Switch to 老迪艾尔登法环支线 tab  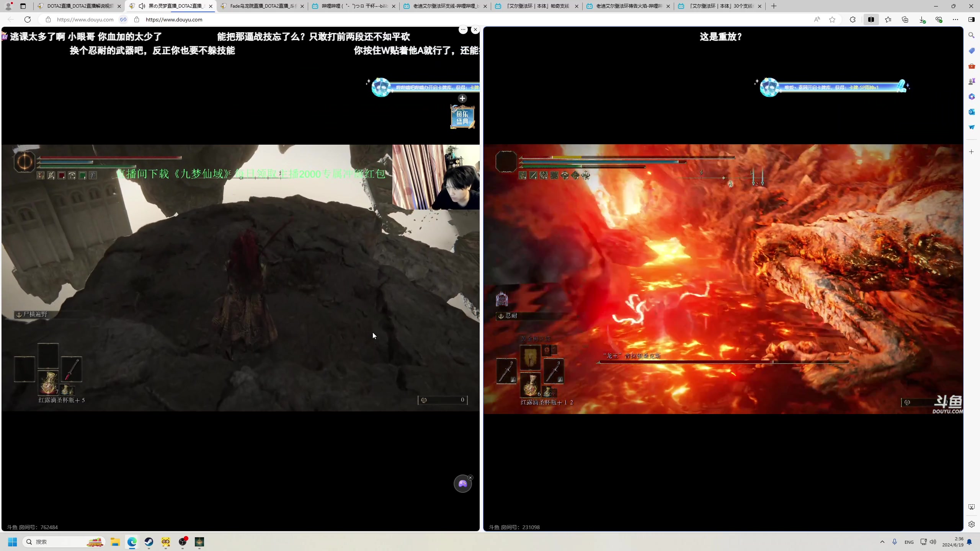click(x=446, y=6)
